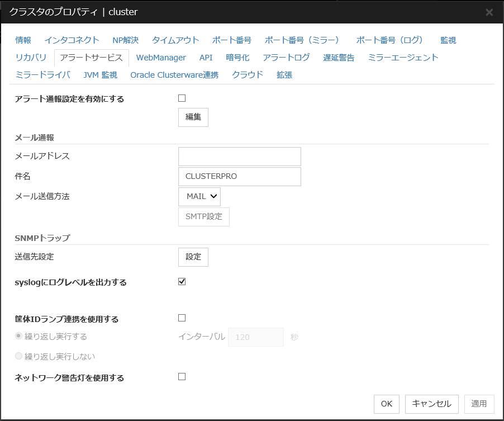View the リカバリ tab
This screenshot has width=504, height=421.
(x=31, y=58)
